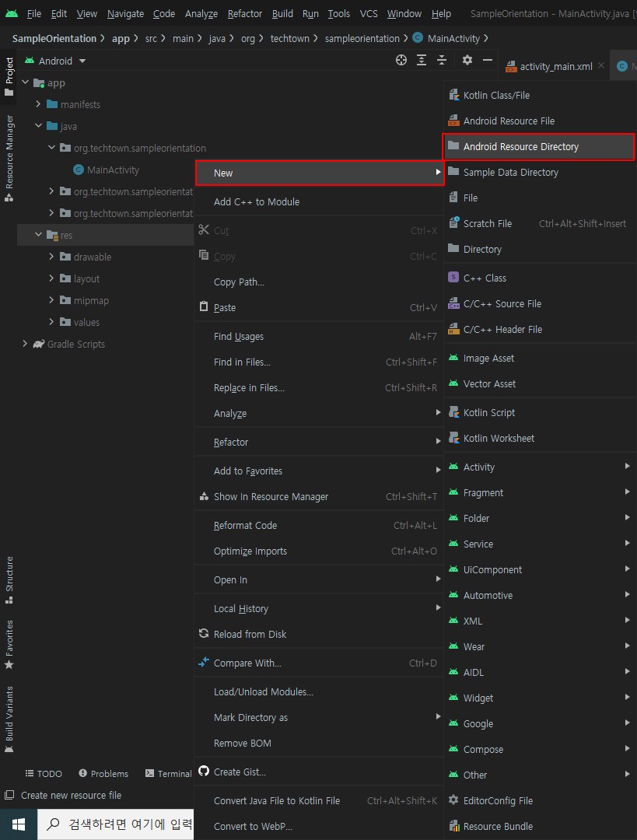Viewport: 637px width, 840px height.
Task: Open the New submenu in context menu
Action: [320, 173]
